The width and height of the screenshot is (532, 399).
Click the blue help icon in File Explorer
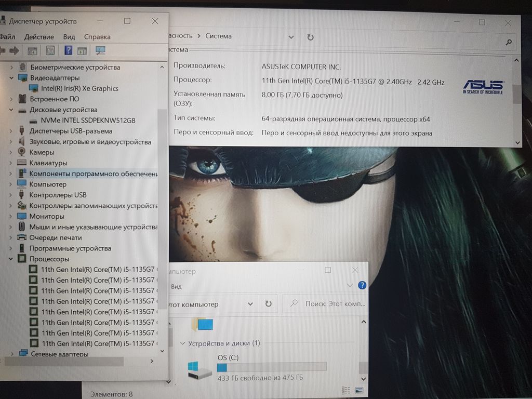(x=362, y=285)
